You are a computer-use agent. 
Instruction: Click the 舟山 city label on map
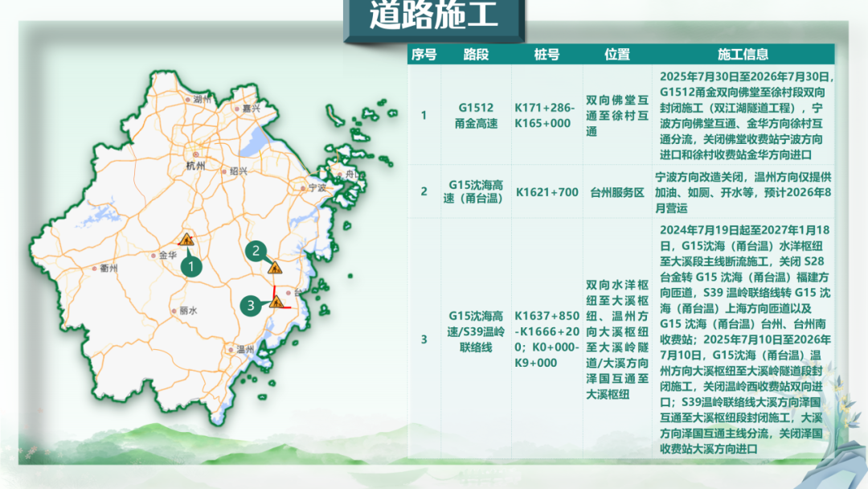[x=354, y=175]
